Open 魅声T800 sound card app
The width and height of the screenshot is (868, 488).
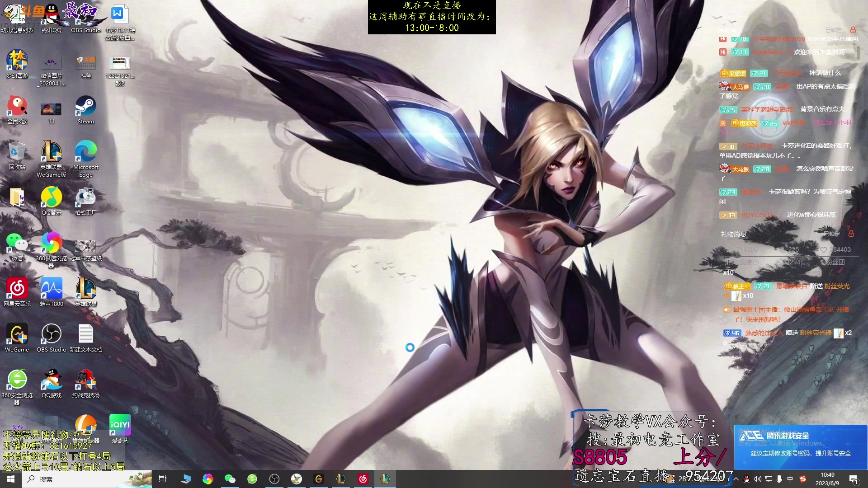point(52,292)
